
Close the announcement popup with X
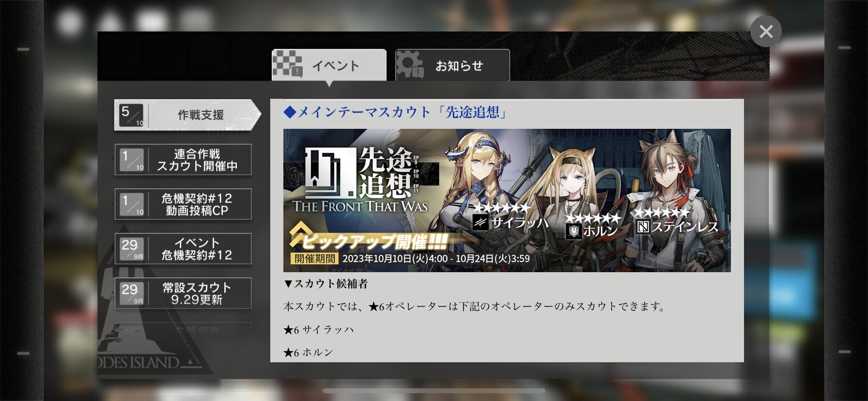pyautogui.click(x=766, y=31)
